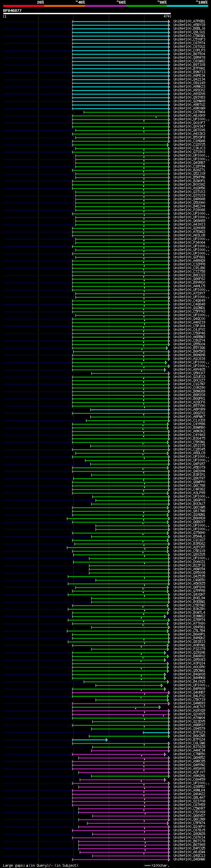Viewport: 211px width, 868px height.
Task: Click the red ~20% identity legend bar
Action: click(x=24, y=6)
